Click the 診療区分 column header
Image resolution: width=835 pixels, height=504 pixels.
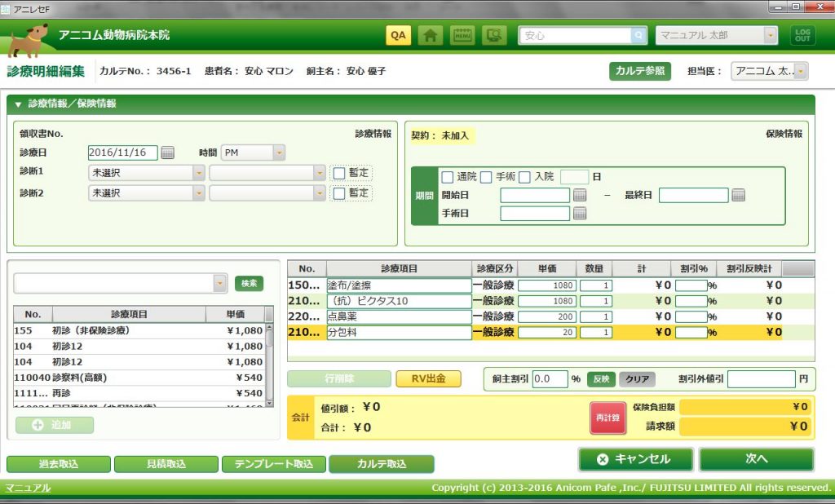pyautogui.click(x=495, y=269)
